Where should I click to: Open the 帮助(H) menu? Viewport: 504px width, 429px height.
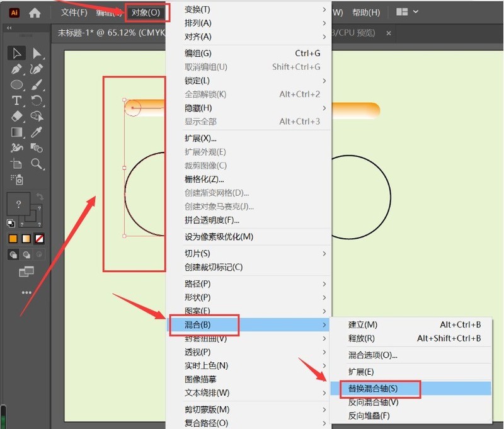[366, 13]
